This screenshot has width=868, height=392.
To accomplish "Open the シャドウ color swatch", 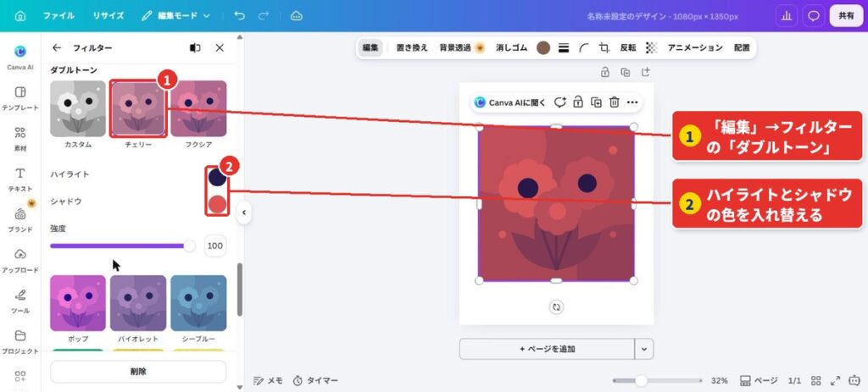I will [217, 204].
